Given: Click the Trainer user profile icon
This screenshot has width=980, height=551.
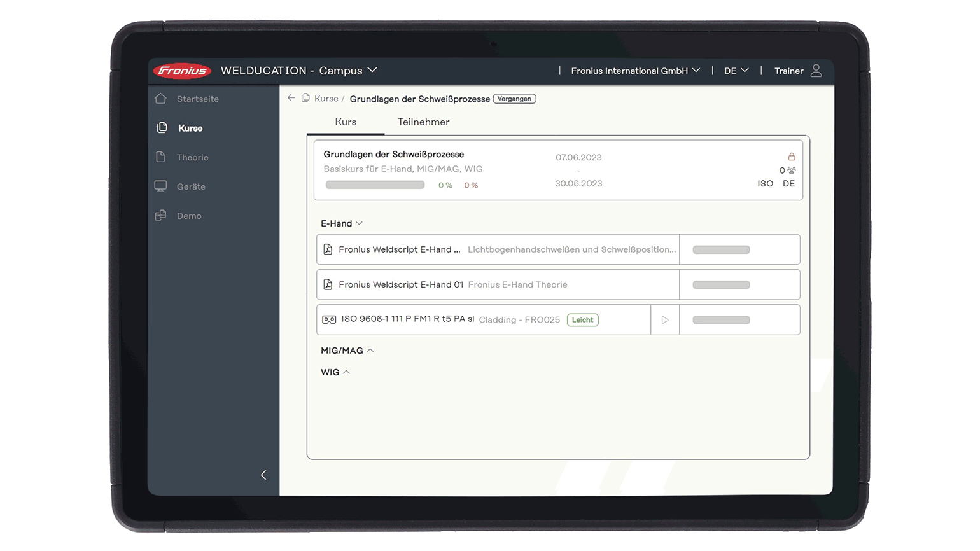Looking at the screenshot, I should point(816,71).
